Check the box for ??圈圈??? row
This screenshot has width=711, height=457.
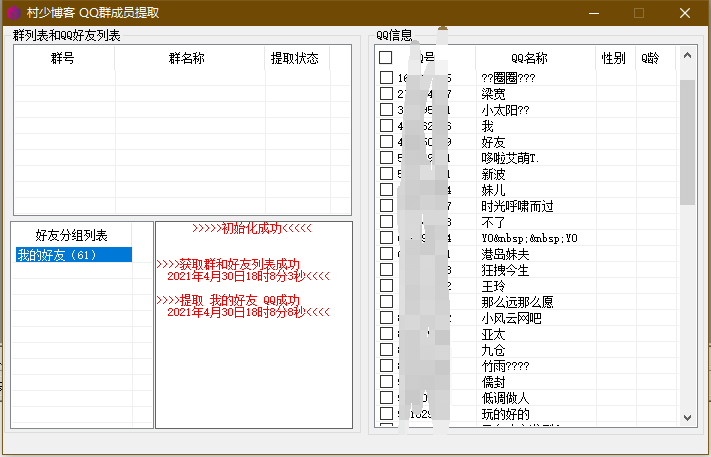click(386, 78)
